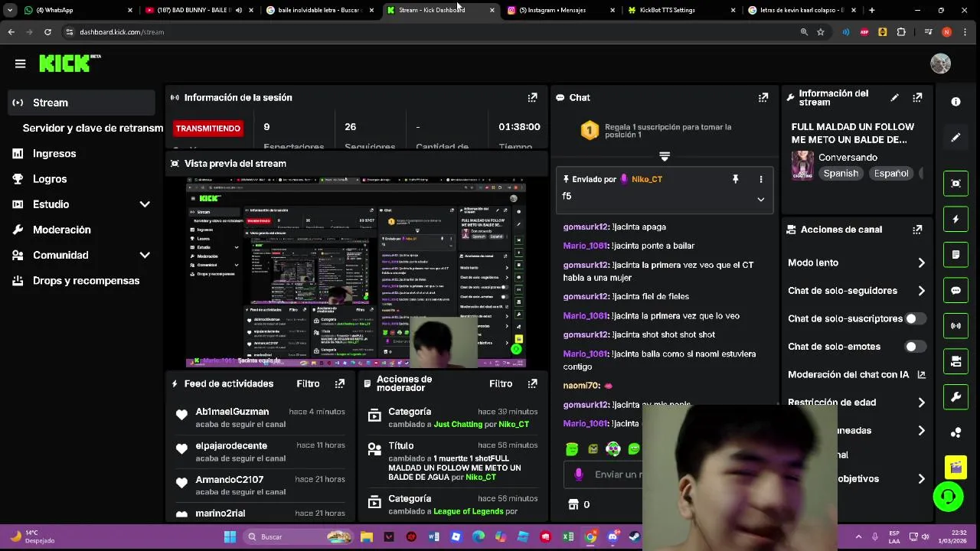Toggle the broadcast signal widget icon in sidebar
980x551 pixels.
(955, 326)
